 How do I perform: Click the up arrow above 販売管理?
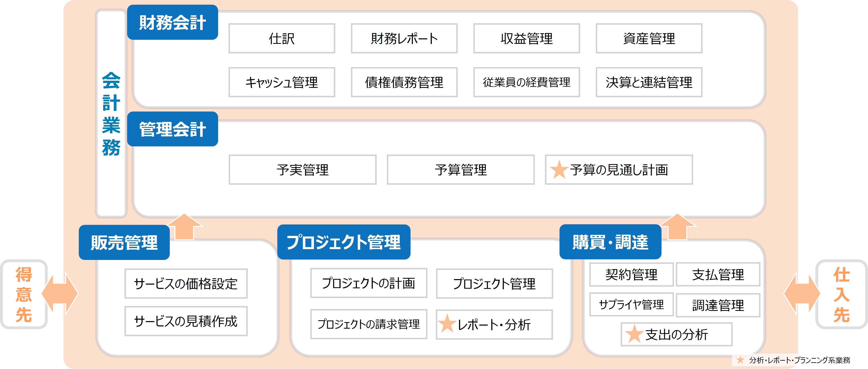(185, 227)
